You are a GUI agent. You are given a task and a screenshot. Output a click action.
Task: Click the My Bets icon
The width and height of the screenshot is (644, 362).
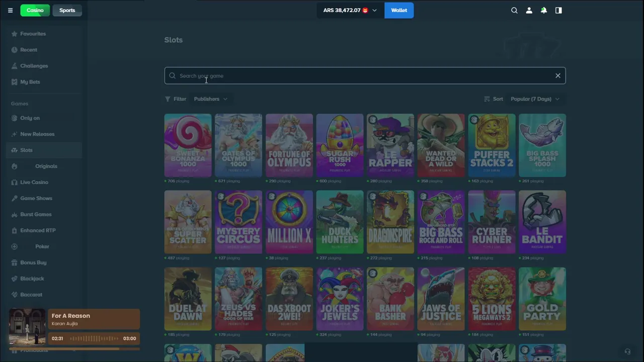15,82
